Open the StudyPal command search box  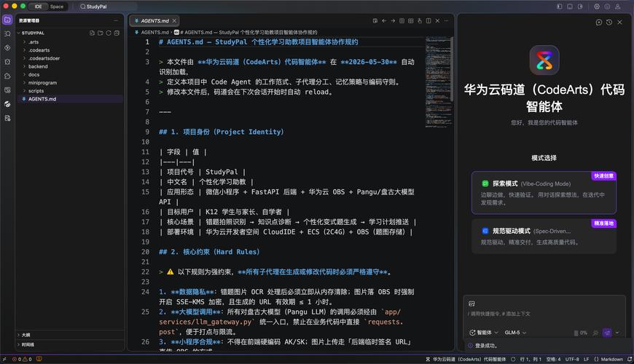(107, 7)
